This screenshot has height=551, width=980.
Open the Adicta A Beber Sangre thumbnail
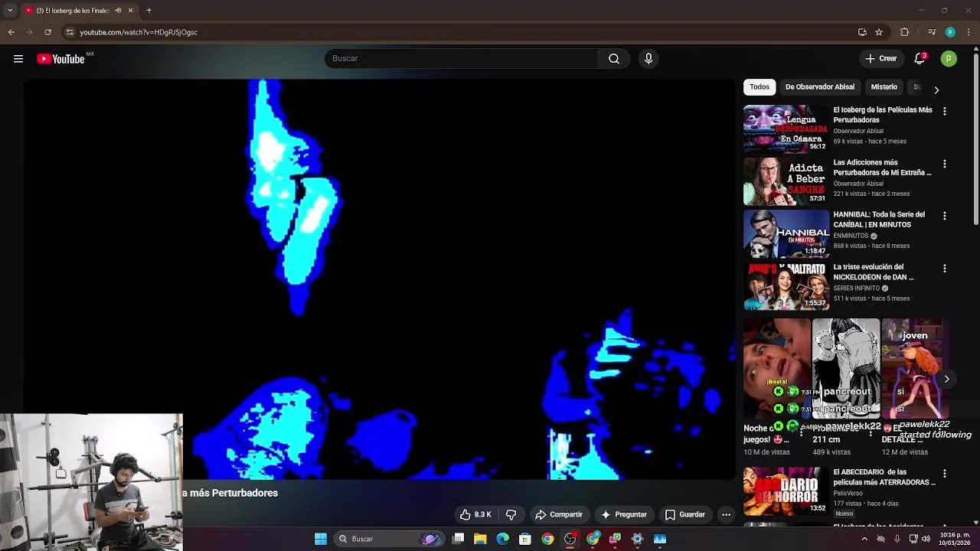(786, 181)
